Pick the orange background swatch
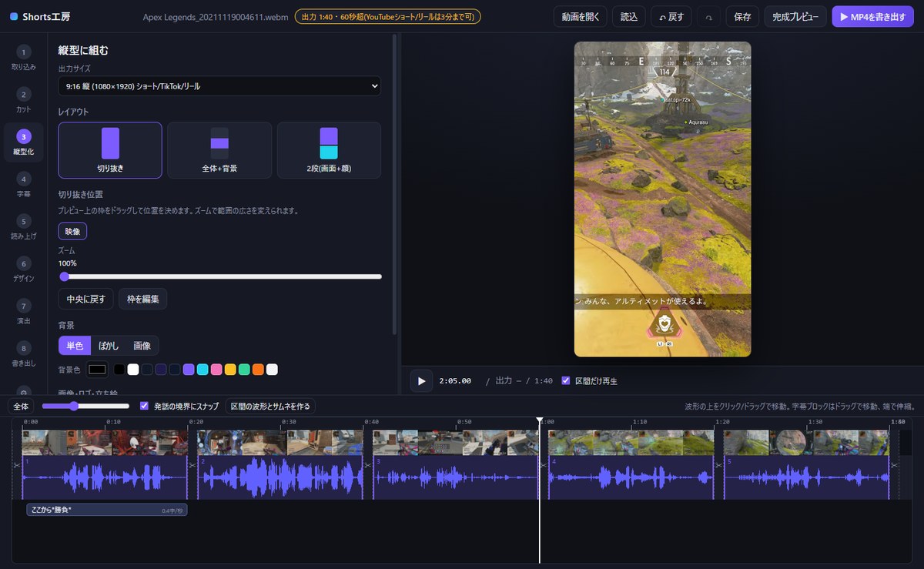Image resolution: width=924 pixels, height=569 pixels. [x=258, y=370]
